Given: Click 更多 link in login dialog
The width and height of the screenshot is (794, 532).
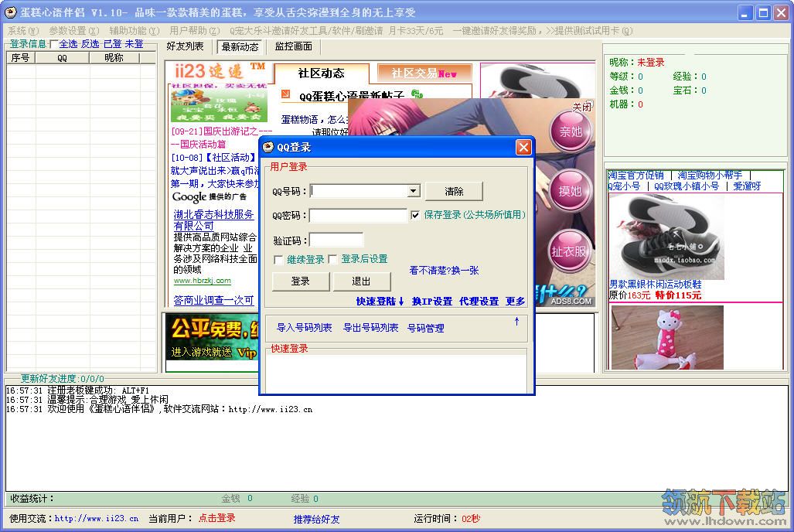Looking at the screenshot, I should click(x=515, y=301).
